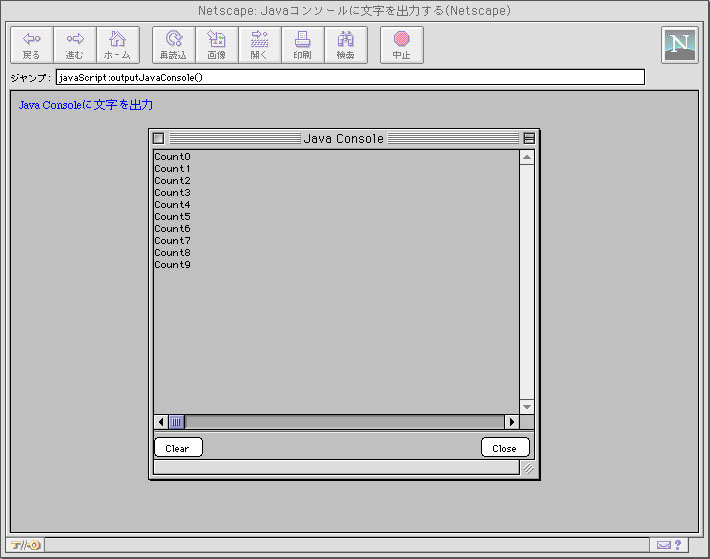This screenshot has width=710, height=559.
Task: Click the 'Count5' line in console
Action: point(173,216)
